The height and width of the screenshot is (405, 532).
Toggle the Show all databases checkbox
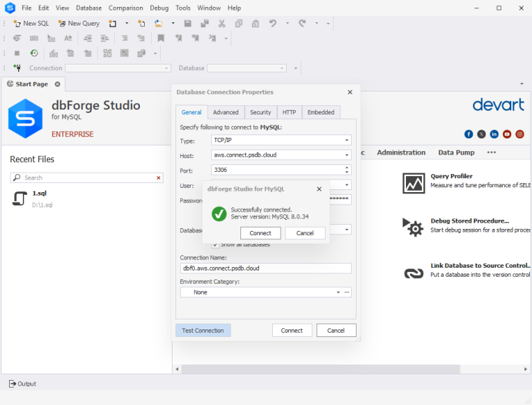(x=215, y=244)
